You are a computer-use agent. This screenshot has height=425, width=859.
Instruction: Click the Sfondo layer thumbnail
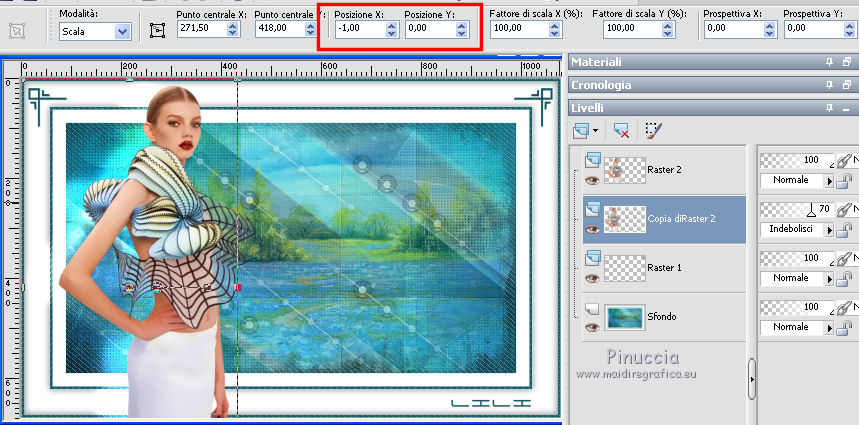click(x=625, y=317)
